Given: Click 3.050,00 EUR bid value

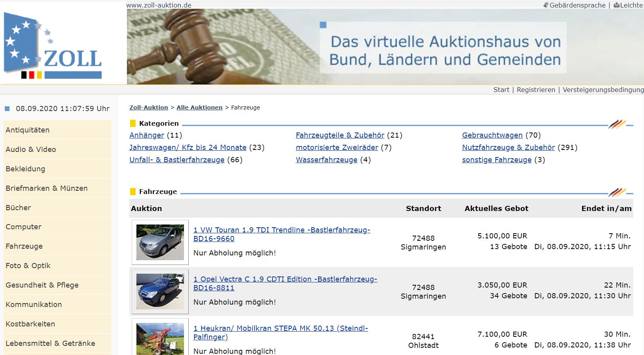Looking at the screenshot, I should coord(502,285).
